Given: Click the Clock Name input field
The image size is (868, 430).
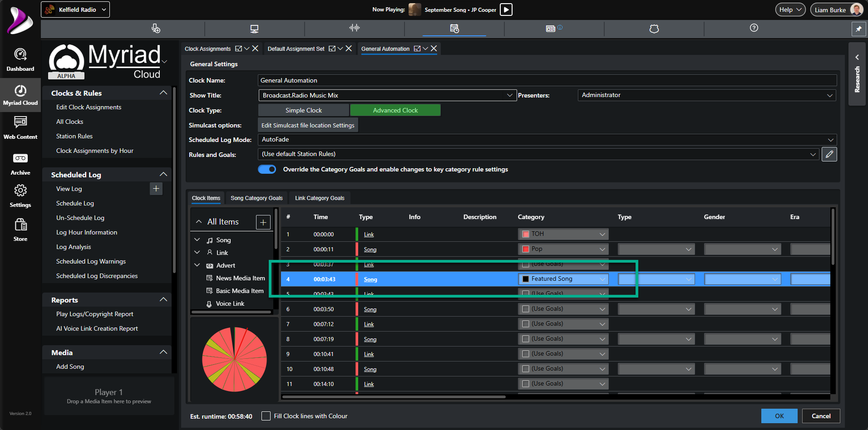Looking at the screenshot, I should pos(547,80).
